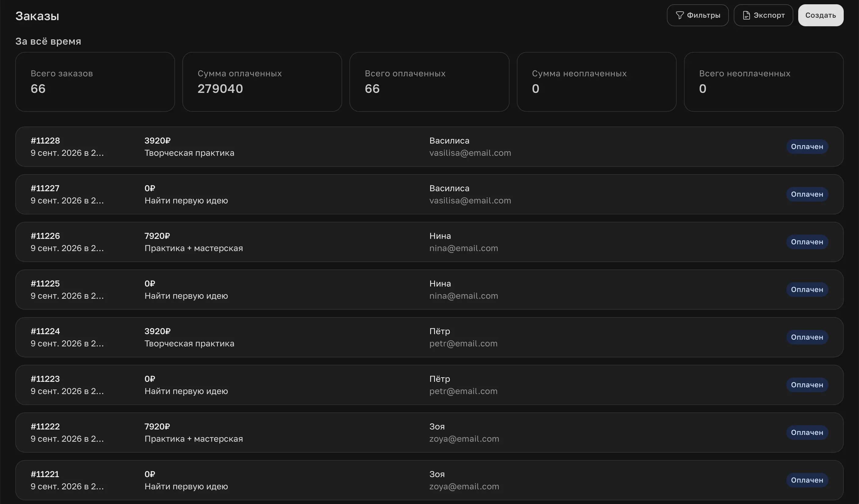
Task: Click the Всего неоплаченных card
Action: (x=764, y=82)
